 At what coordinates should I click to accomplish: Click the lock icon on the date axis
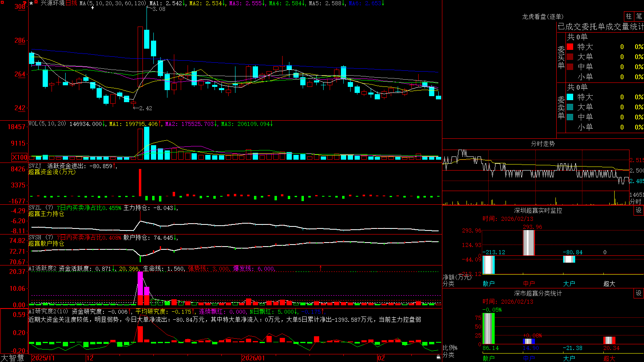(438, 357)
